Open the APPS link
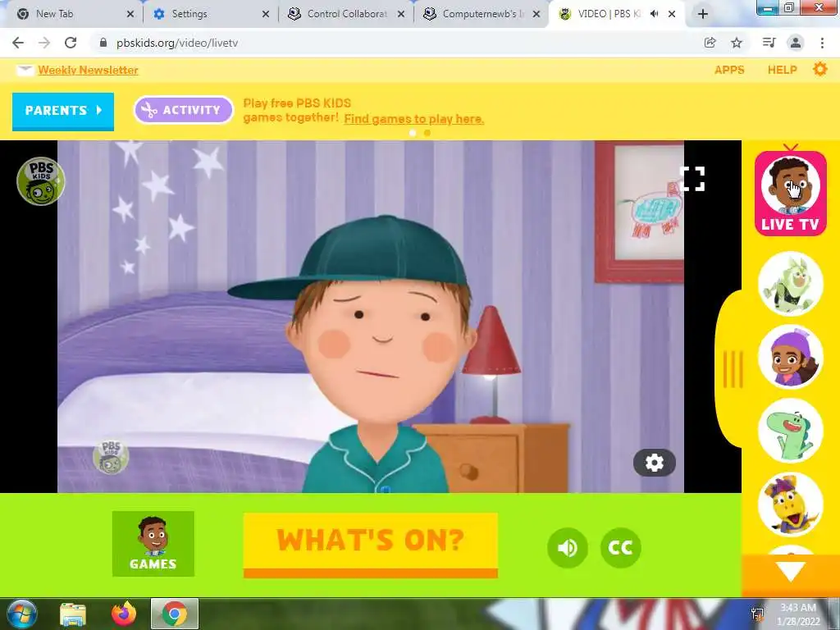This screenshot has height=630, width=840. pos(729,70)
